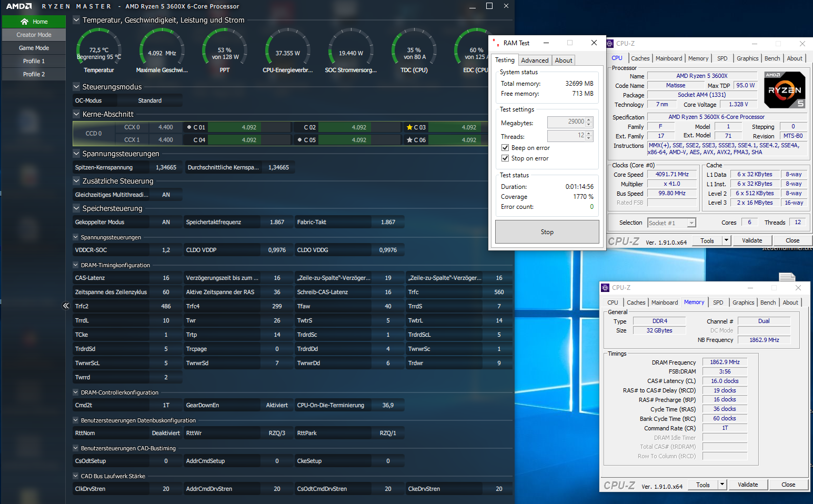Viewport: 813px width, 504px height.
Task: Click the VDDCR-SOC value 1,2
Action: point(166,250)
